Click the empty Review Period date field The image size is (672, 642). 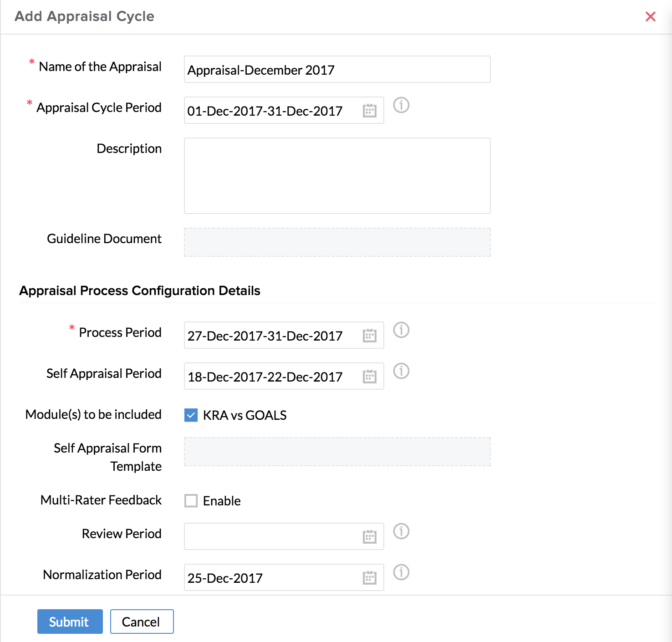click(x=271, y=537)
